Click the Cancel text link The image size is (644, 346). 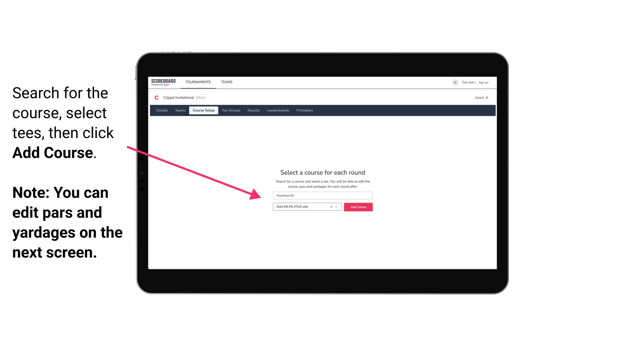tap(478, 98)
